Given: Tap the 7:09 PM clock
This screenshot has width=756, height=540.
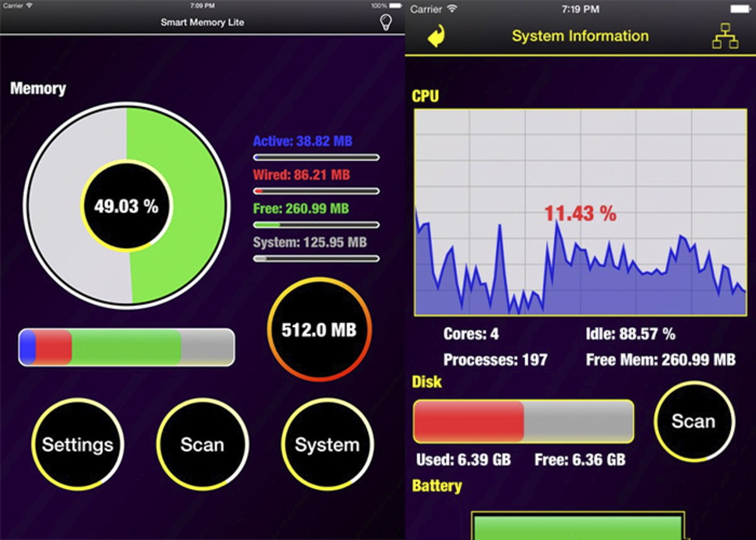Looking at the screenshot, I should [x=202, y=5].
